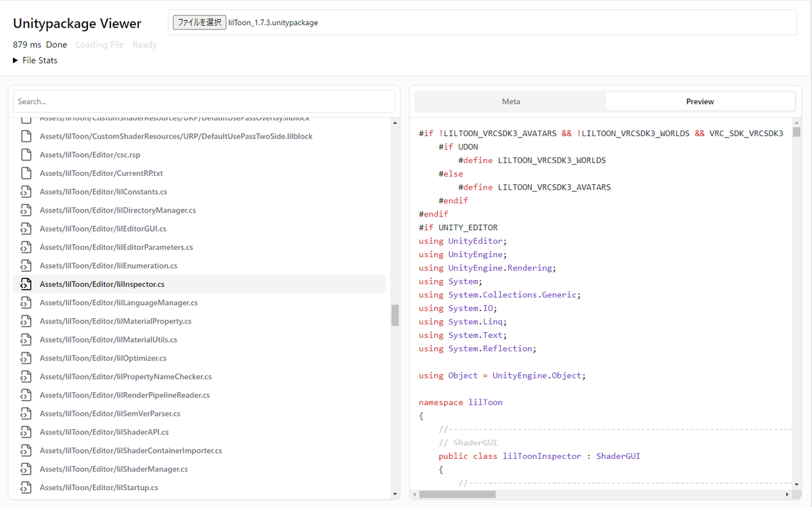Open Assets/lilToon/Editor/lilShaderContainerImporter.cs entry

pos(199,450)
